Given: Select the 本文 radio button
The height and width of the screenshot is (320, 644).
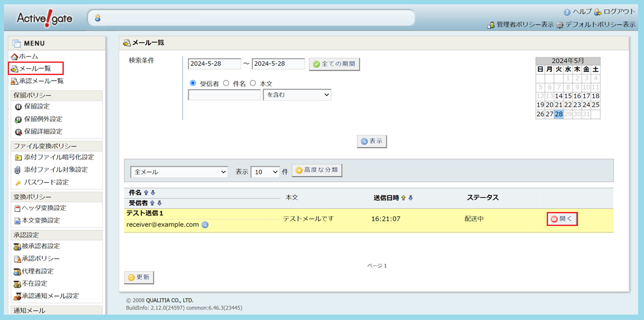Looking at the screenshot, I should coord(253,83).
